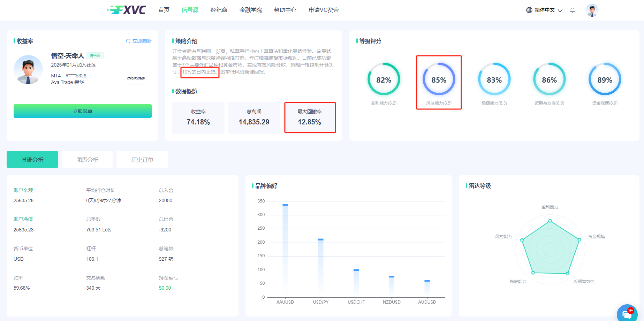Click the AvaTrade broker logo
This screenshot has width=644, height=321.
tap(136, 78)
